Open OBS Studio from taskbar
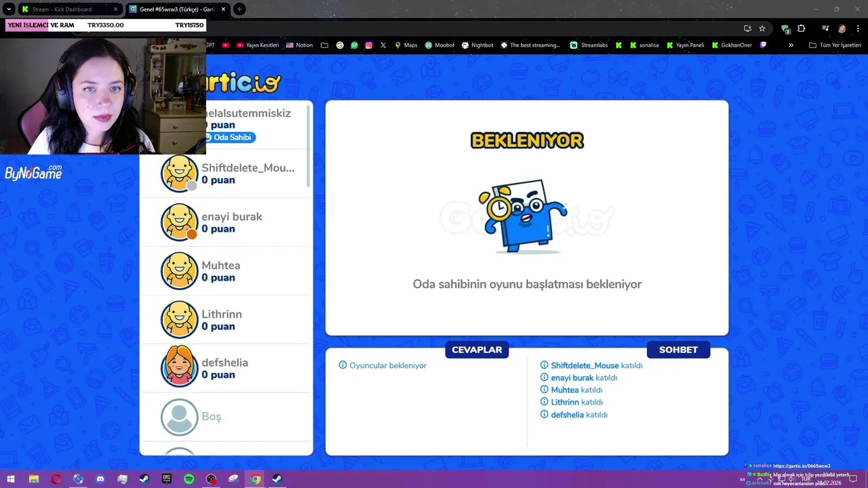This screenshot has width=868, height=488. click(x=212, y=479)
